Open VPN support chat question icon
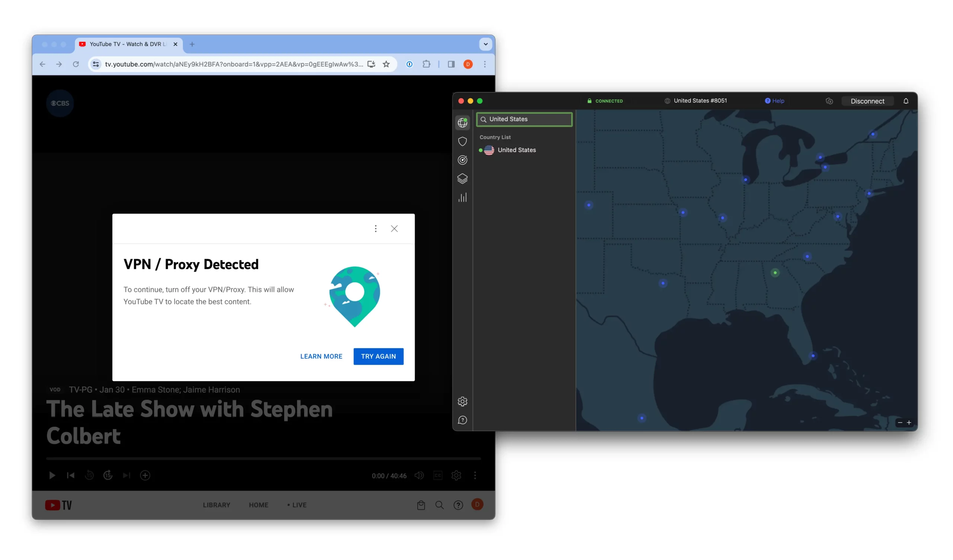953x560 pixels. [462, 420]
